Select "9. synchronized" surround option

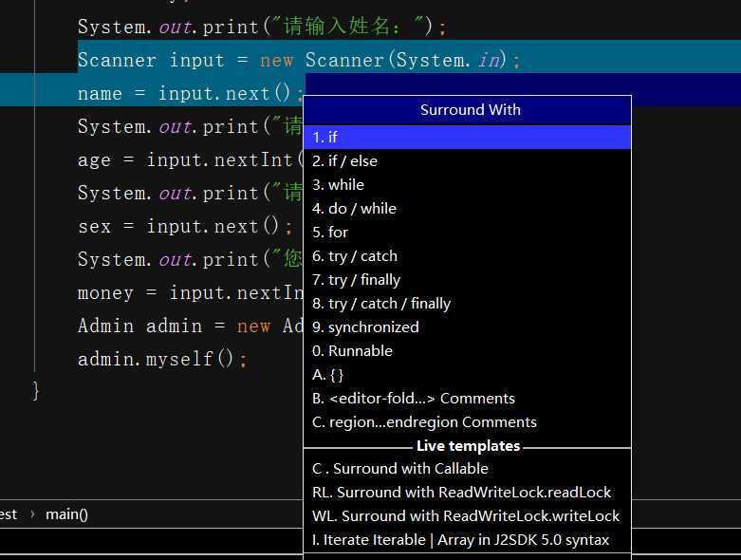tap(467, 327)
